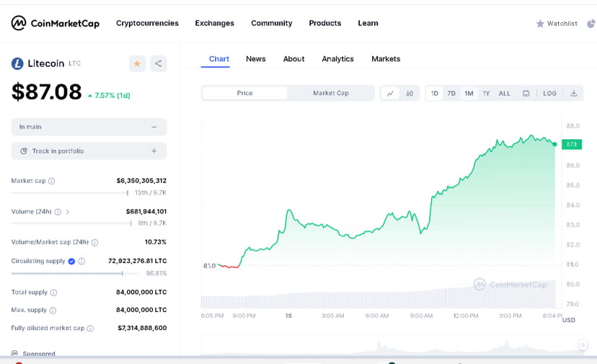Click the 72,923,276.81 LTC supply value
This screenshot has width=597, height=364.
pos(138,261)
